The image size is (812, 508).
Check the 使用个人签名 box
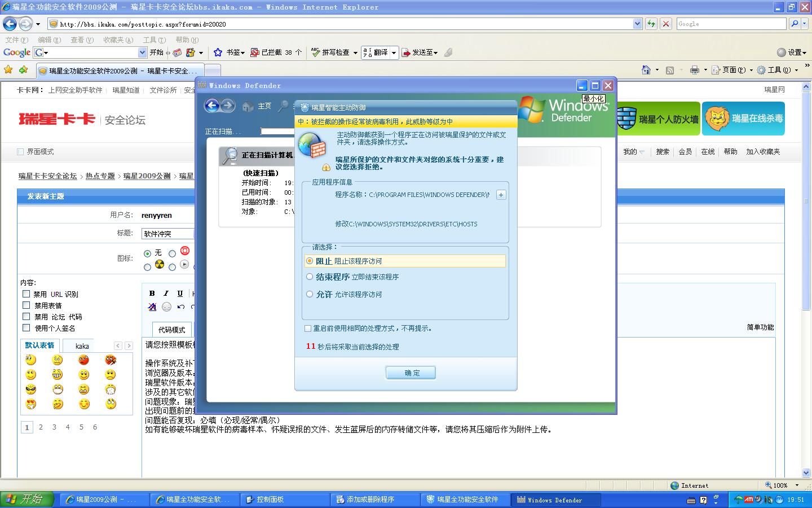click(26, 327)
